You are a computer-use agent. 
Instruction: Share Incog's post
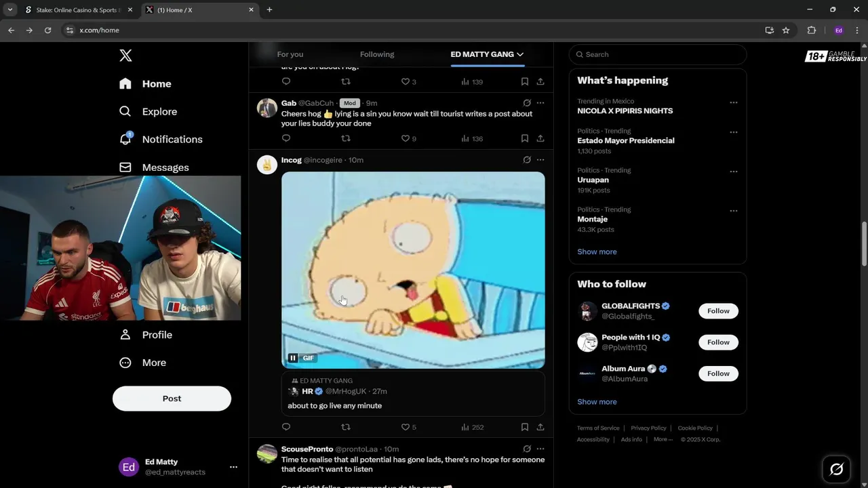coord(540,427)
